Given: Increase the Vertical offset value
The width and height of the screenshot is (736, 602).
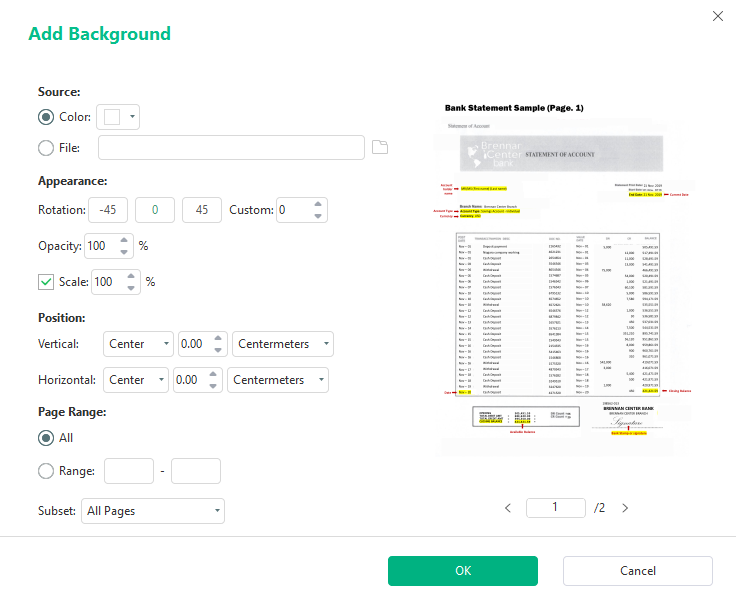Looking at the screenshot, I should click(x=218, y=338).
